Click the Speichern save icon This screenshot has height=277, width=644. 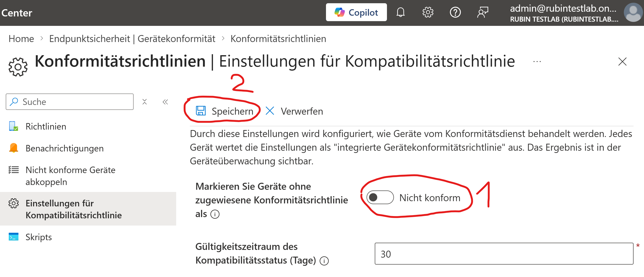tap(201, 111)
